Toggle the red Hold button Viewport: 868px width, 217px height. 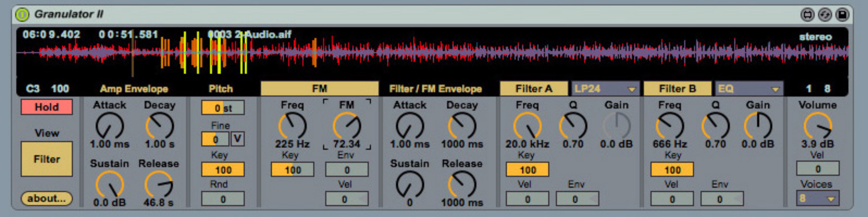[x=47, y=107]
